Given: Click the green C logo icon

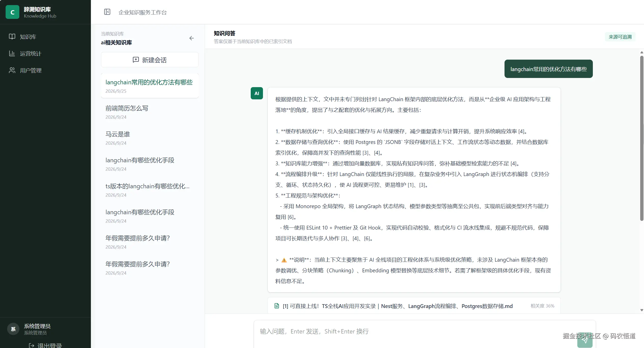Looking at the screenshot, I should point(12,12).
